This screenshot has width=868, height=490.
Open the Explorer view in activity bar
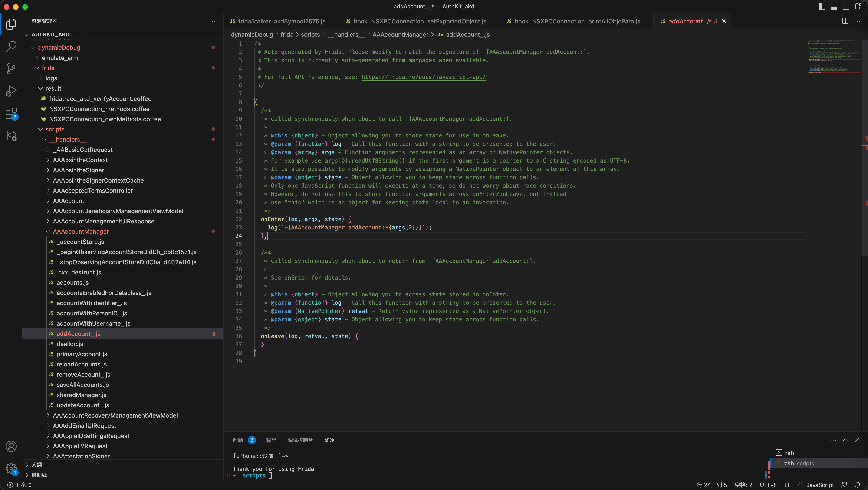pos(11,24)
